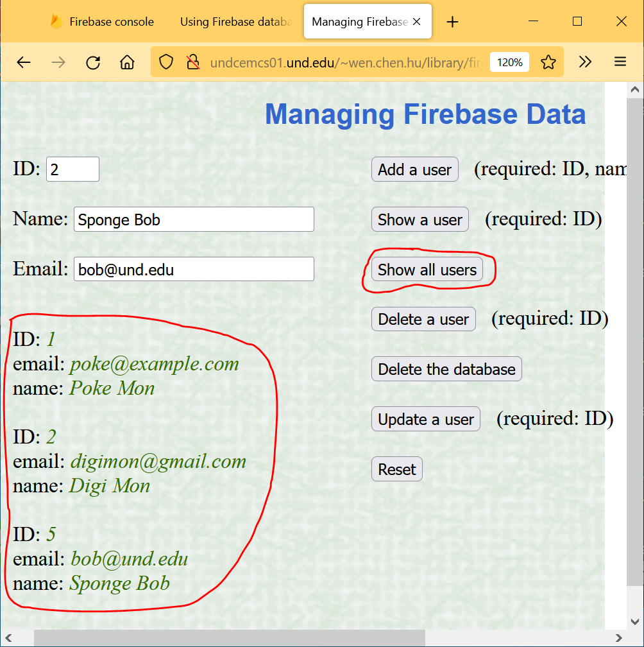
Task: Click the 120% zoom level badge
Action: tap(509, 62)
